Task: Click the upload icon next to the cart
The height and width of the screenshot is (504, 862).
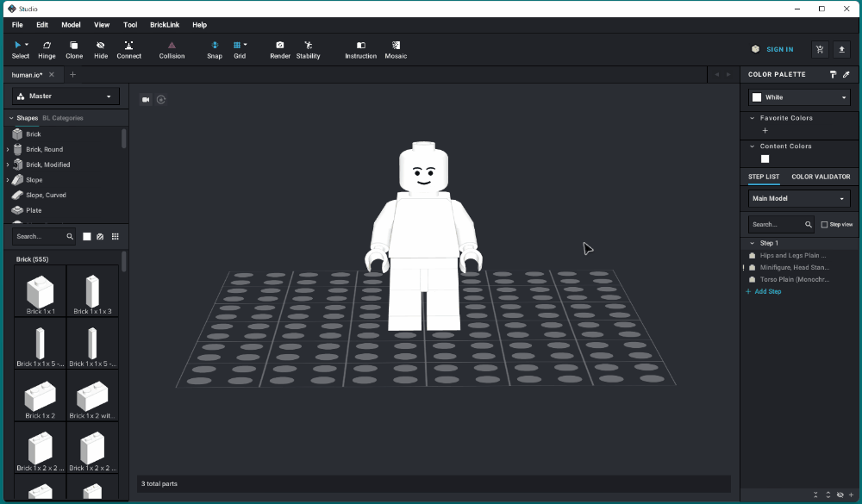Action: [841, 49]
